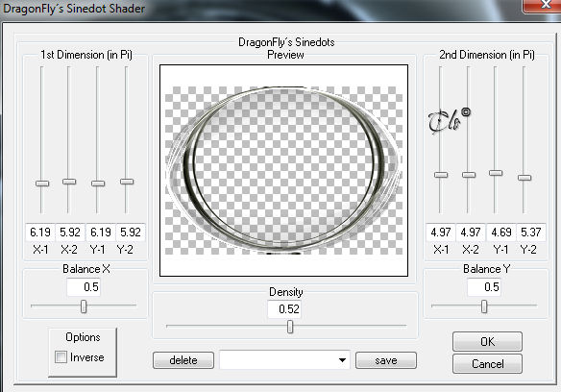The image size is (561, 392).
Task: Select the Balance X value field
Action: [x=84, y=286]
